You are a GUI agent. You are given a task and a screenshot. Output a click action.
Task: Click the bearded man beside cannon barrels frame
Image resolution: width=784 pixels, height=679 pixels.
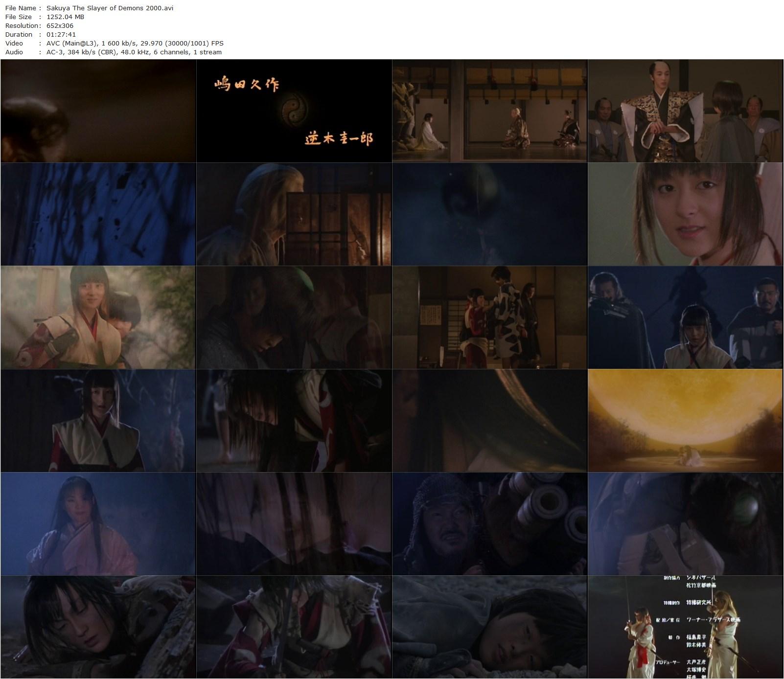point(489,524)
